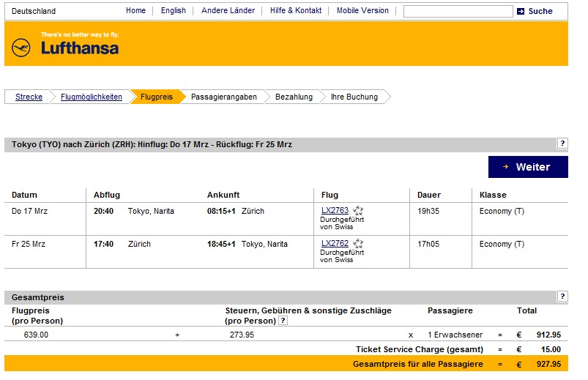588x380 pixels.
Task: Go back to Strecke step
Action: (x=29, y=97)
